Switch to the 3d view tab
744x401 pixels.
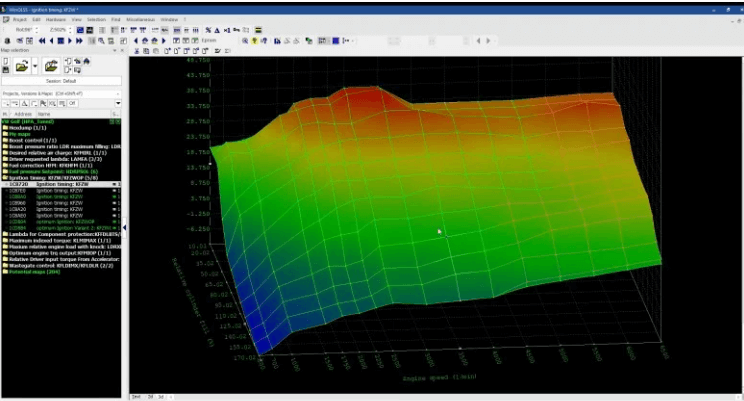point(160,396)
